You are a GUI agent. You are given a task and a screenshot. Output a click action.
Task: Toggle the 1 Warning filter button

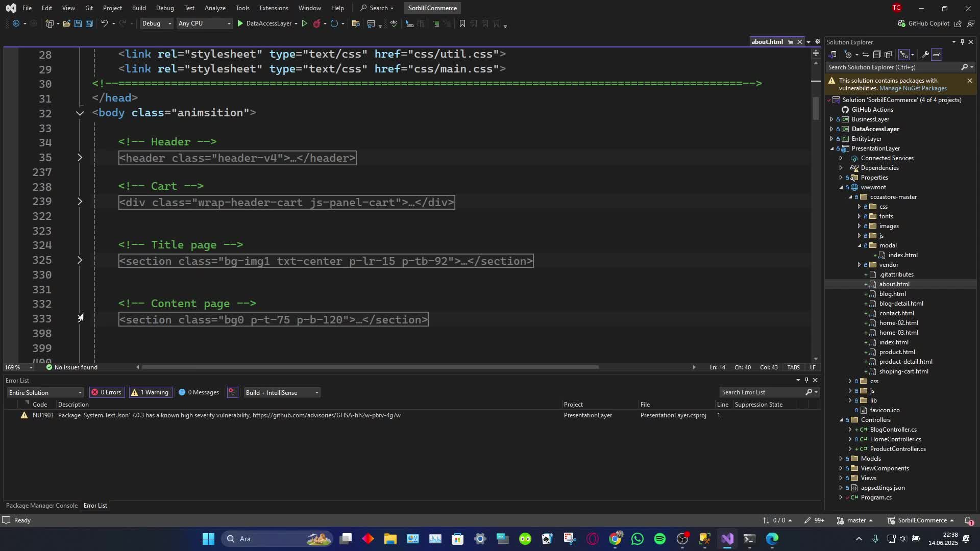(150, 392)
